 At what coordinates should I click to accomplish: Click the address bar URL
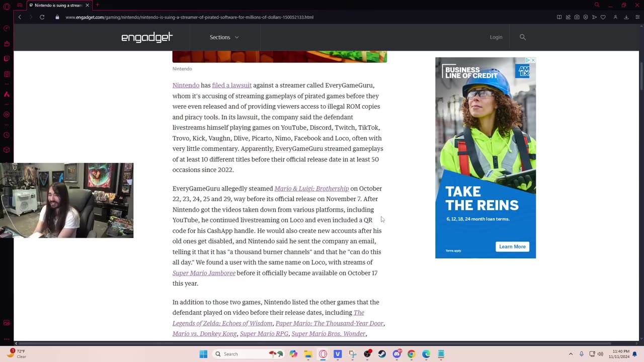pos(189,17)
